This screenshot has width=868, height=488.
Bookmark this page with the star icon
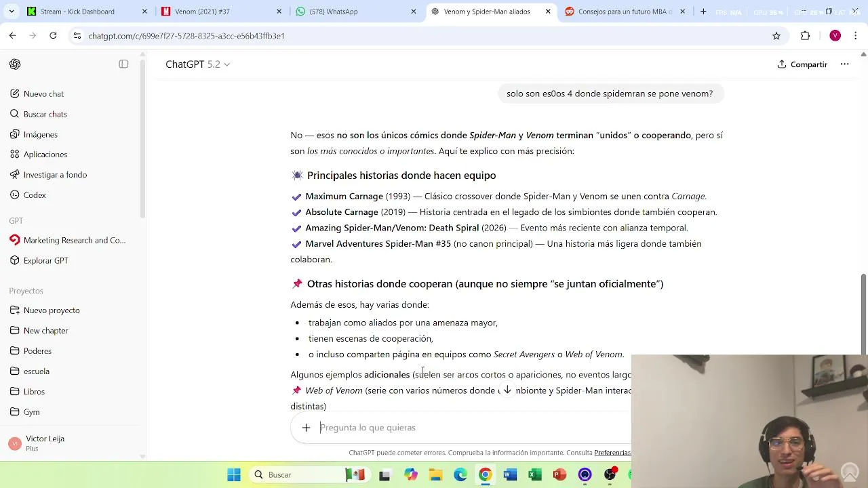coord(776,36)
